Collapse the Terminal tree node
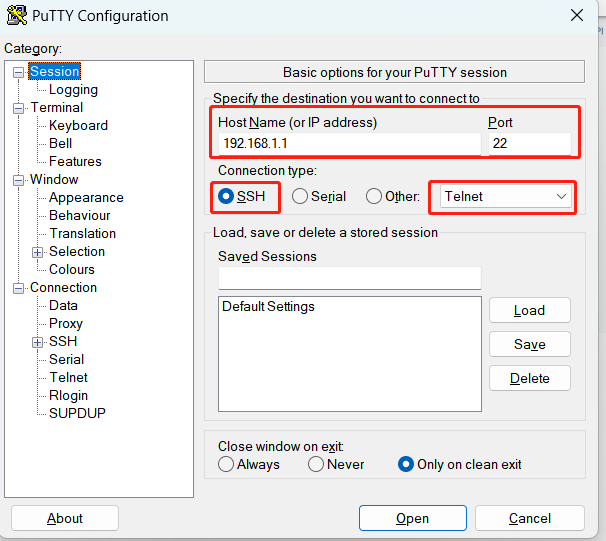606x541 pixels. coord(18,108)
